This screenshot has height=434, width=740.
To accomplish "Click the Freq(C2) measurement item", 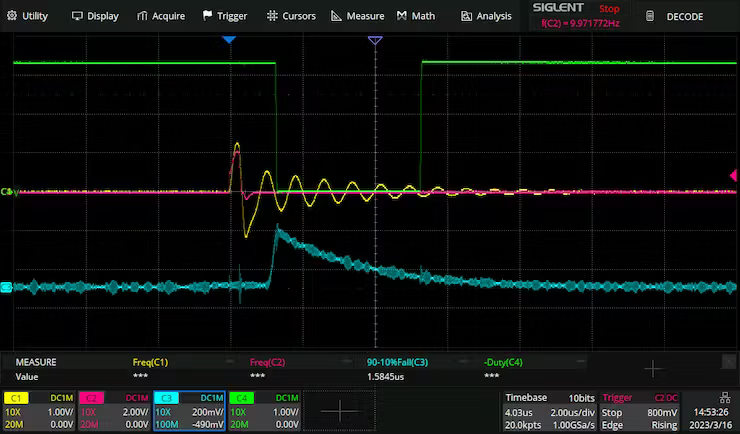I will 267,362.
